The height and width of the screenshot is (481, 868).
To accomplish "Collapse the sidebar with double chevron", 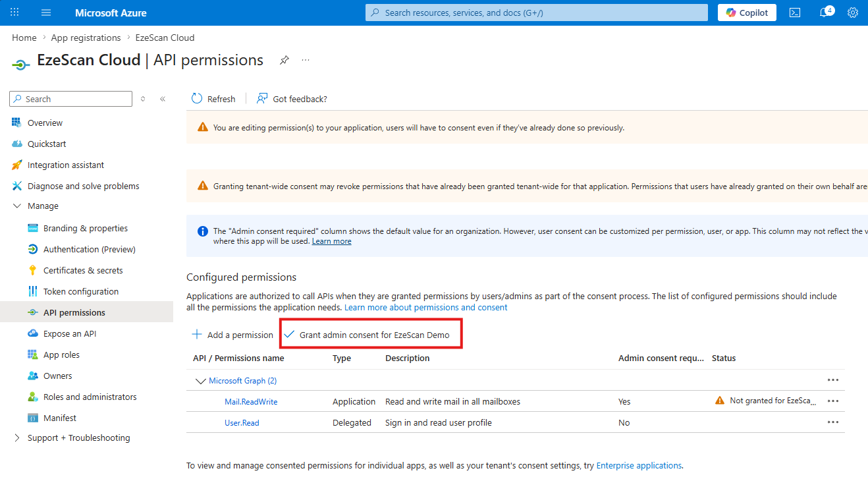I will point(163,99).
